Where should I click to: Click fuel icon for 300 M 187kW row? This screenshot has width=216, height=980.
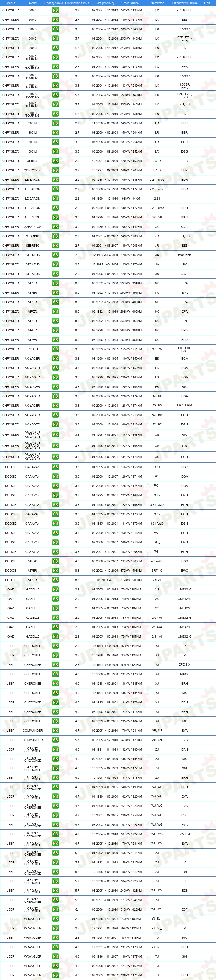pos(56,142)
